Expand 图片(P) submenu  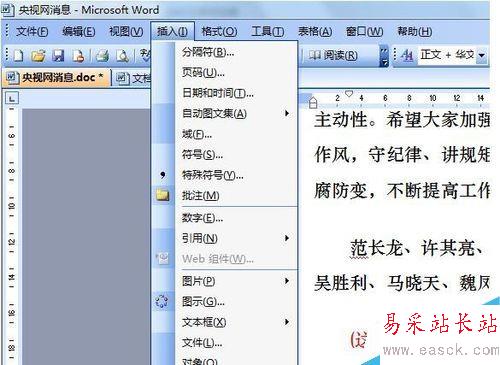pos(224,281)
